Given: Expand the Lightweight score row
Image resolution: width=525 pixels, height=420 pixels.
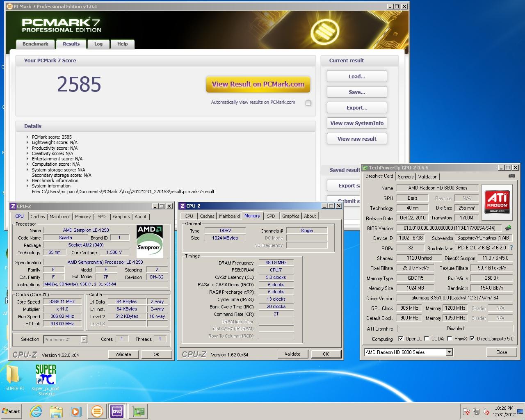Looking at the screenshot, I should (27, 142).
